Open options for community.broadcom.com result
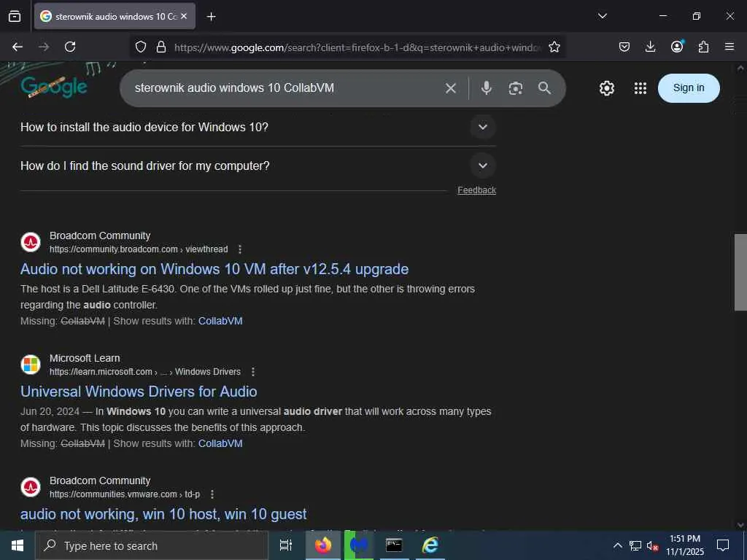747x560 pixels. coord(240,249)
